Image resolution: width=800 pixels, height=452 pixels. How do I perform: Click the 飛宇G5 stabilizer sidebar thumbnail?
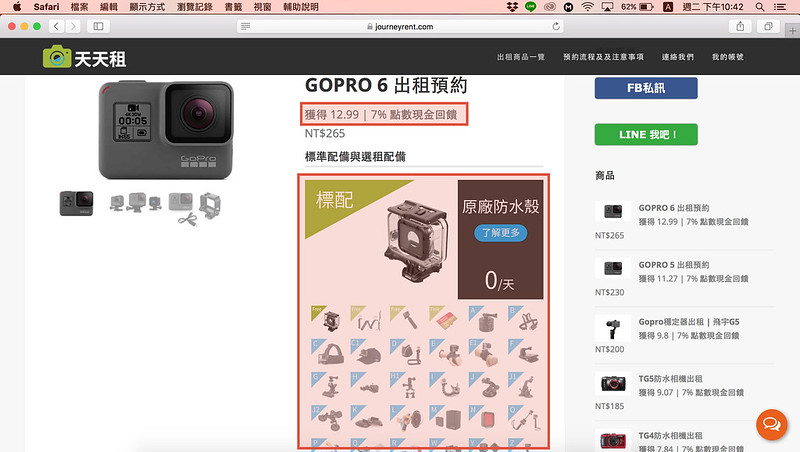[613, 327]
